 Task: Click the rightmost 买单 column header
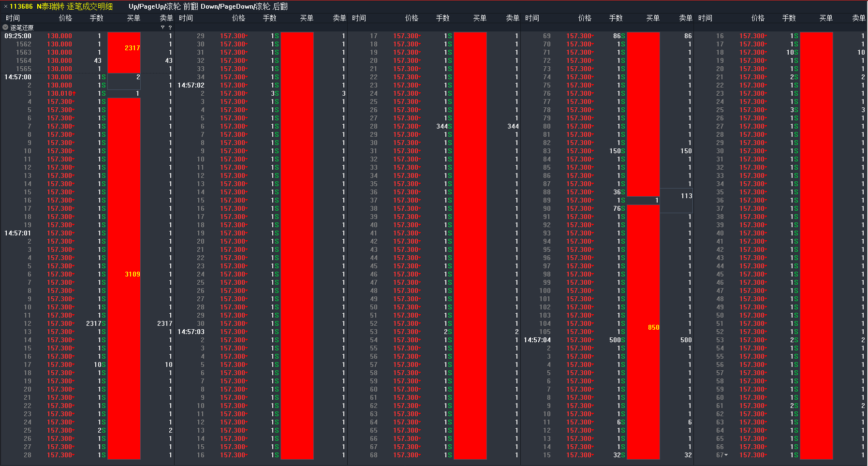[x=826, y=18]
